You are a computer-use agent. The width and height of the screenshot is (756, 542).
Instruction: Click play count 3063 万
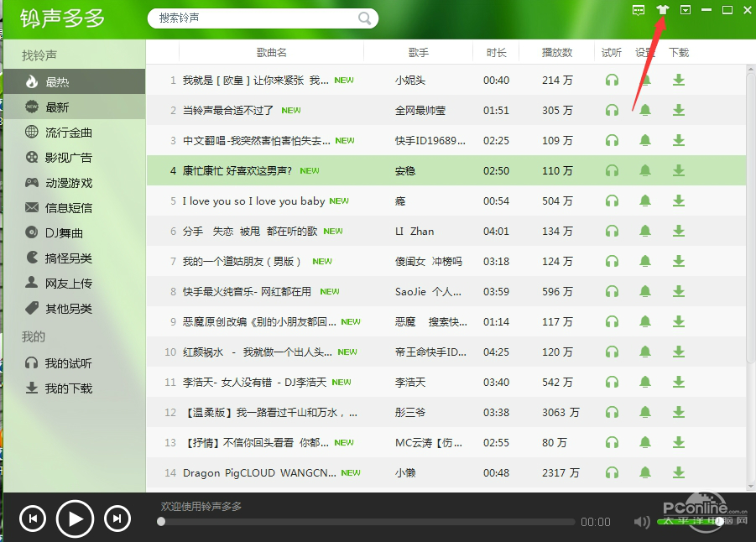click(x=560, y=412)
